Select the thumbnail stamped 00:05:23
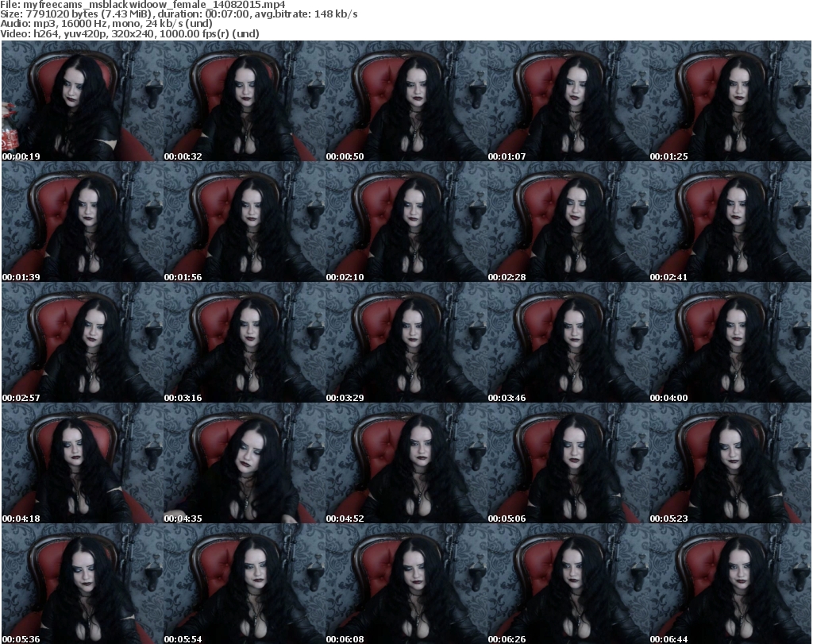The width and height of the screenshot is (813, 644). pos(730,463)
